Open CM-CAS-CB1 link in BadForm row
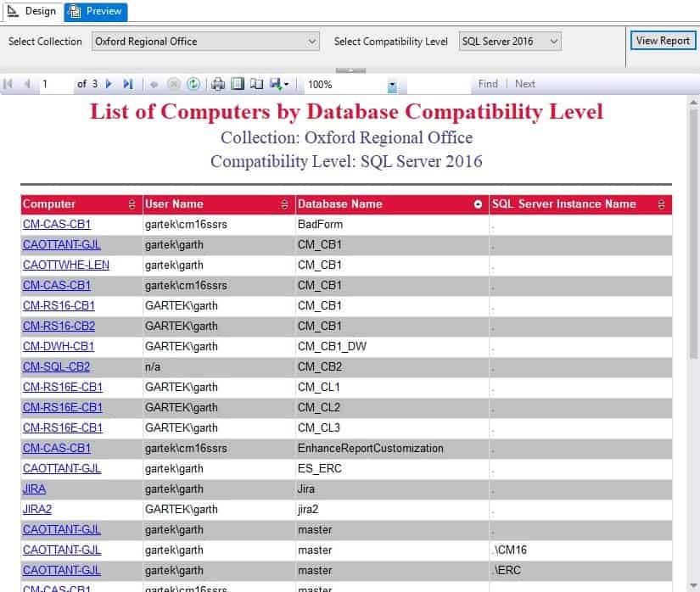The image size is (700, 592). point(57,225)
